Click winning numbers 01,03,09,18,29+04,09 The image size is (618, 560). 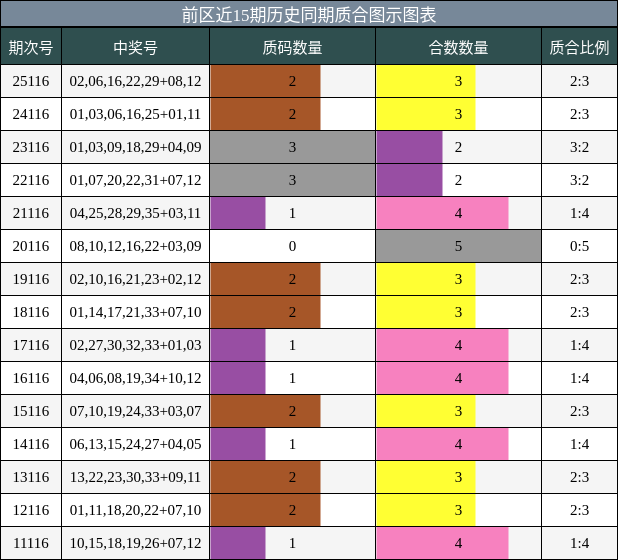click(x=135, y=147)
